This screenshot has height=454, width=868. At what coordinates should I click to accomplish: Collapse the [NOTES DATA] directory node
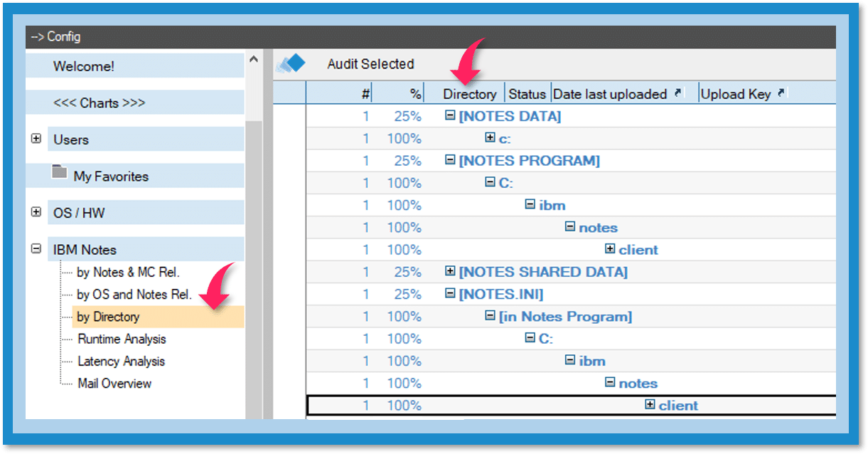tap(450, 116)
